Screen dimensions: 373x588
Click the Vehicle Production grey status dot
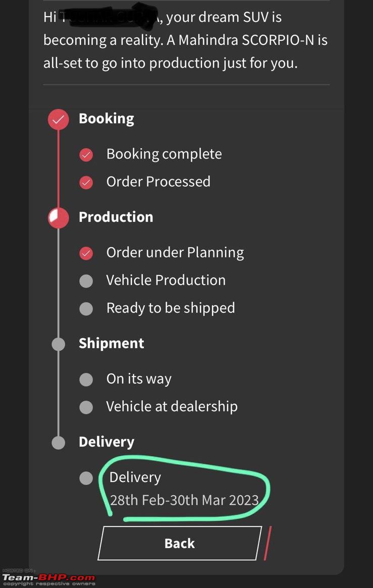[x=86, y=281]
